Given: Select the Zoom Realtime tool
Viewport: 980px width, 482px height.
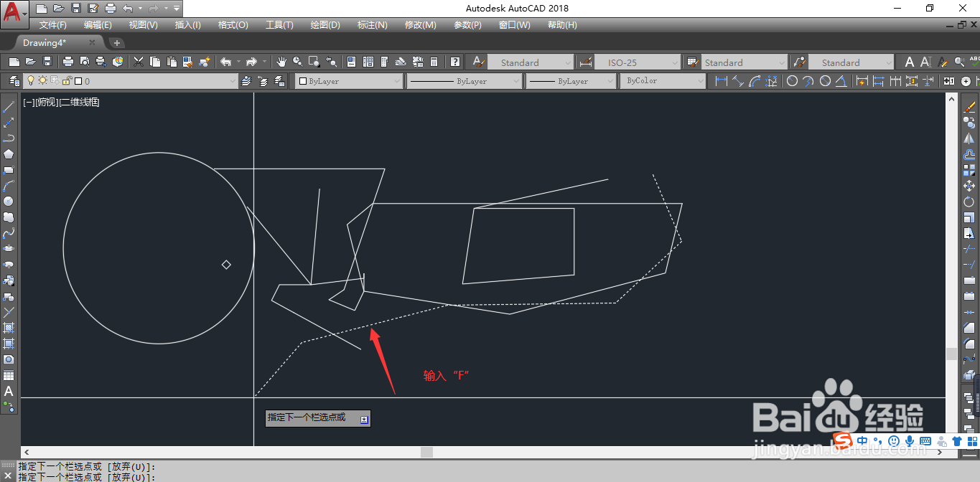Looking at the screenshot, I should (x=297, y=62).
